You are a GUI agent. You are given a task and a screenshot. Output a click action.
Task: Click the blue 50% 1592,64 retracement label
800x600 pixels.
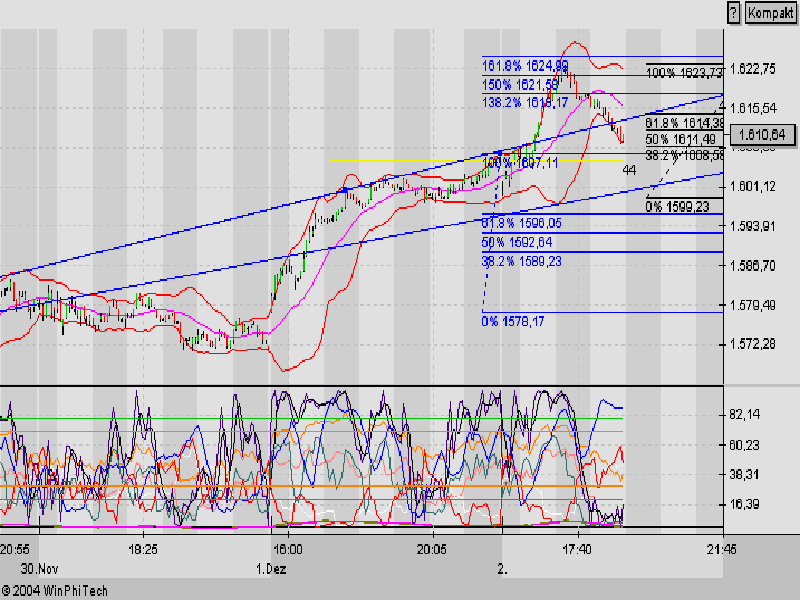click(x=517, y=242)
